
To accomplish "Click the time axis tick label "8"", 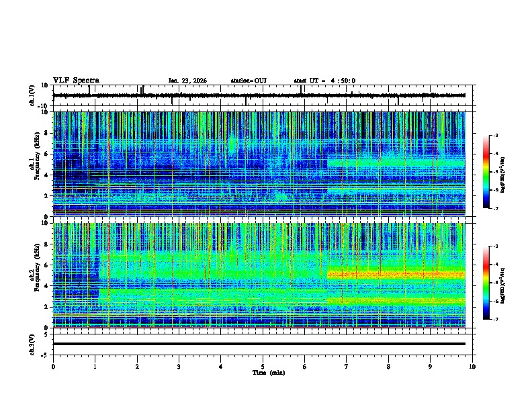I will (388, 367).
